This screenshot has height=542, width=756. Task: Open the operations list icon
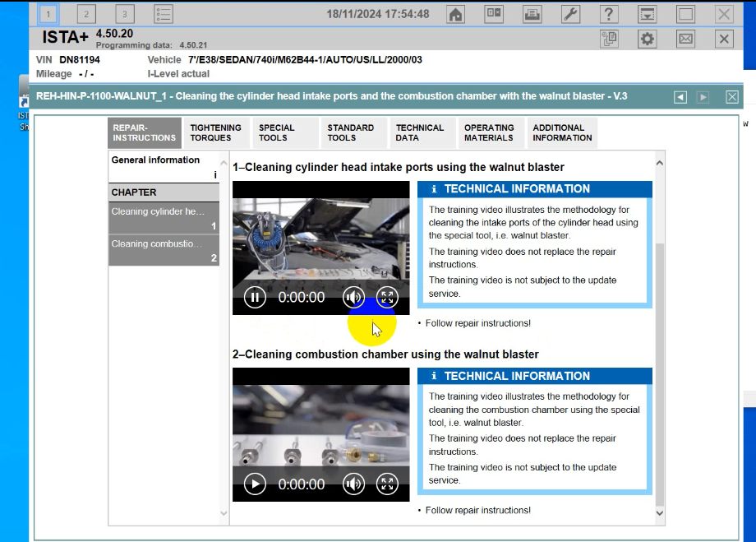(x=163, y=14)
